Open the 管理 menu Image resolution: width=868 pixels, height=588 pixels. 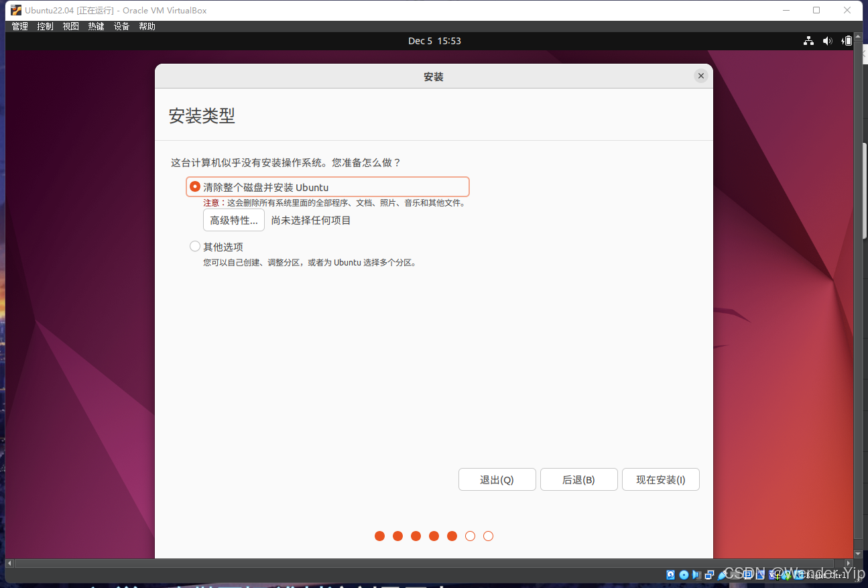point(20,26)
